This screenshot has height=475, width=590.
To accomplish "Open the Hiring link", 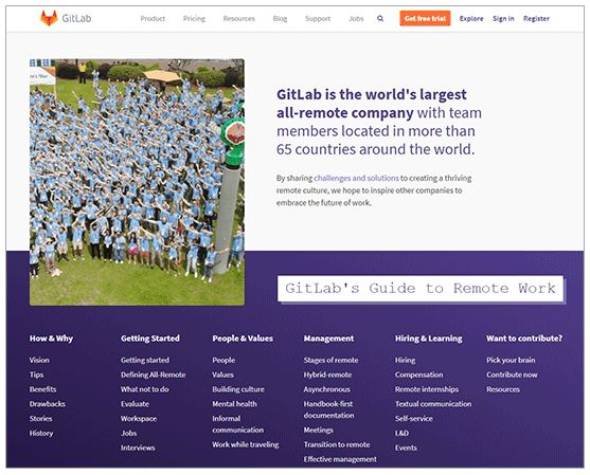I will click(405, 360).
